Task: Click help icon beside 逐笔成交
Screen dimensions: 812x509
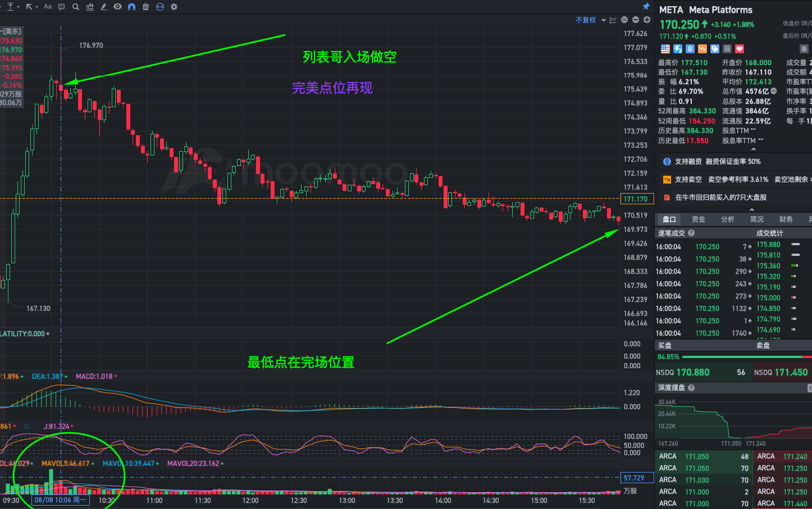Action: (x=691, y=233)
